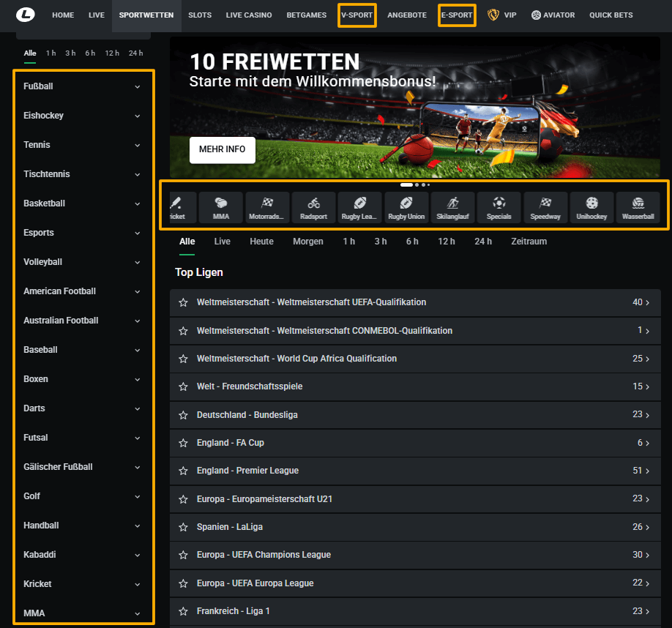672x628 pixels.
Task: Star the England - Premier League row
Action: pos(184,471)
